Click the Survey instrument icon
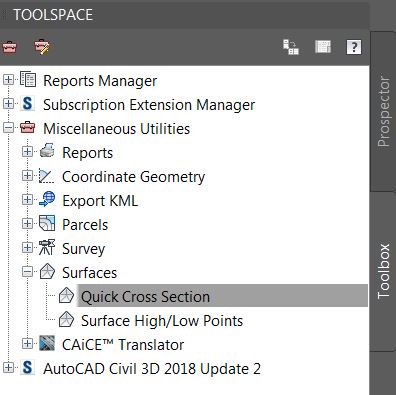This screenshot has width=396, height=395. coord(47,247)
